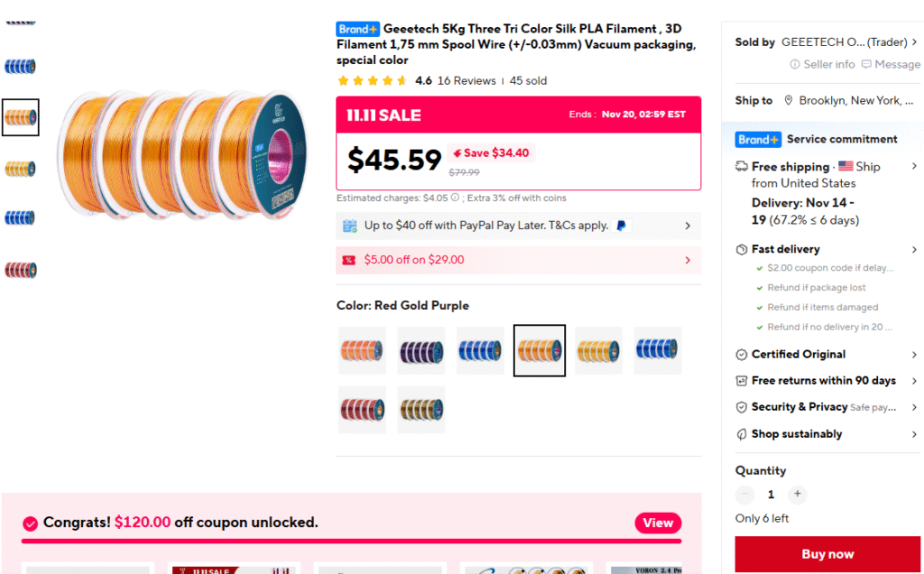Screen dimensions: 924x574
Task: Click the PayPal logo icon
Action: 623,226
